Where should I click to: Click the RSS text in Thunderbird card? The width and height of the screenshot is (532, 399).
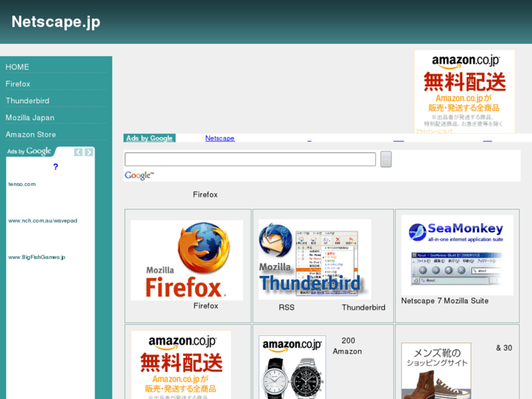coord(287,307)
